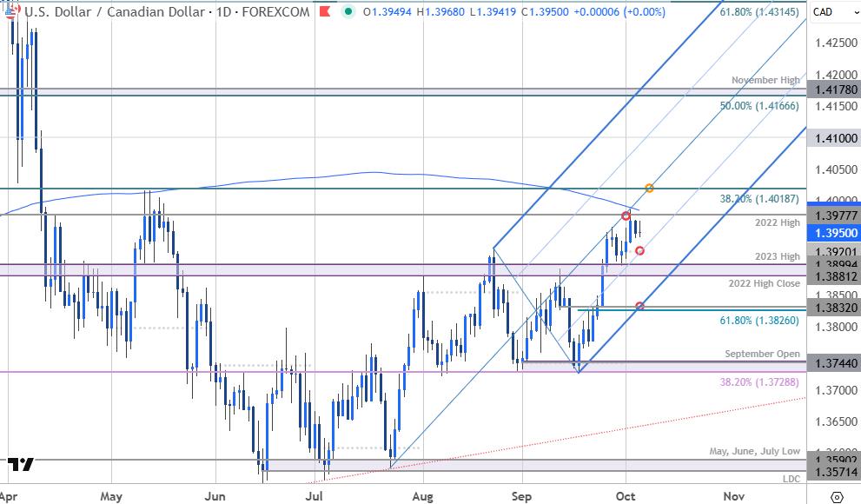Click the 2022 High Close label

[765, 283]
